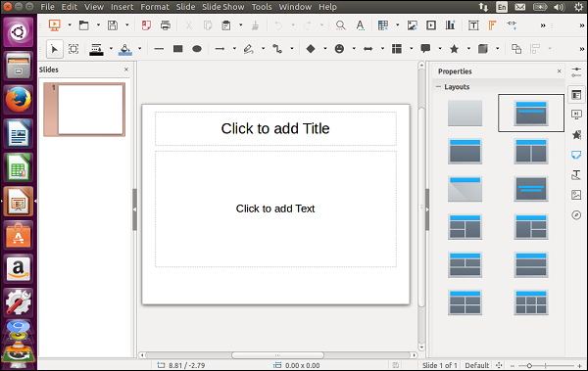The width and height of the screenshot is (588, 371).
Task: Select the Connector tool
Action: [277, 49]
